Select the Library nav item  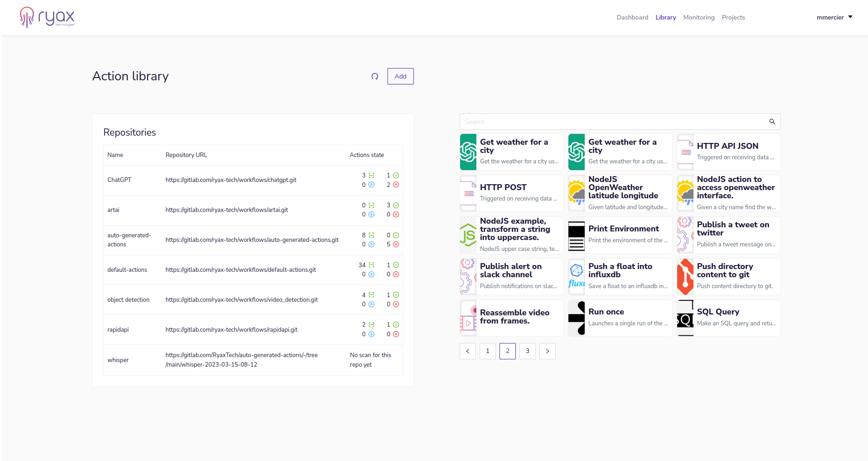point(665,17)
